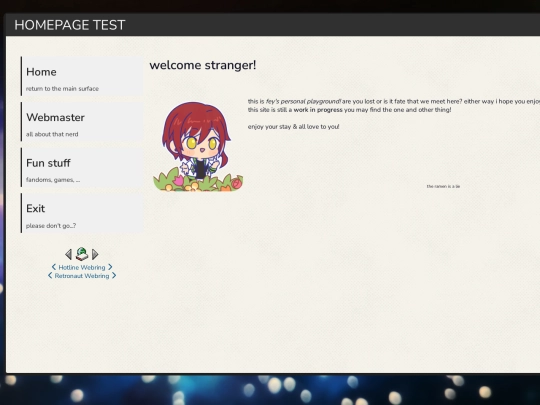Open the Retronaut Webring link
Viewport: 540px width, 405px height.
[x=82, y=276]
